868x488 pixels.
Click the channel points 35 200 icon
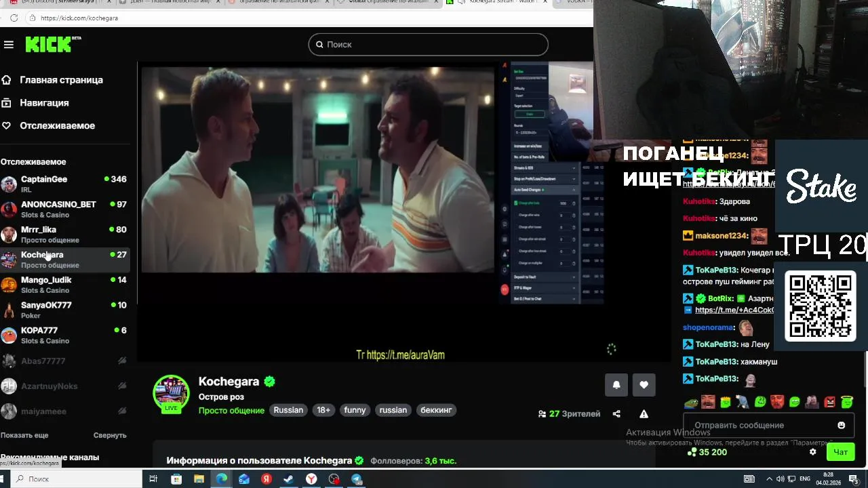coord(692,452)
